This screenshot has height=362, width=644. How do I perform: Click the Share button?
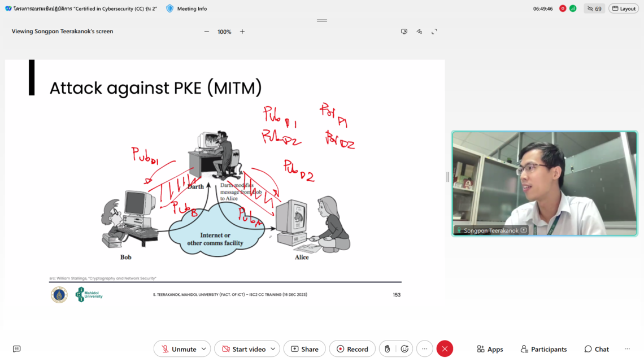(x=304, y=349)
